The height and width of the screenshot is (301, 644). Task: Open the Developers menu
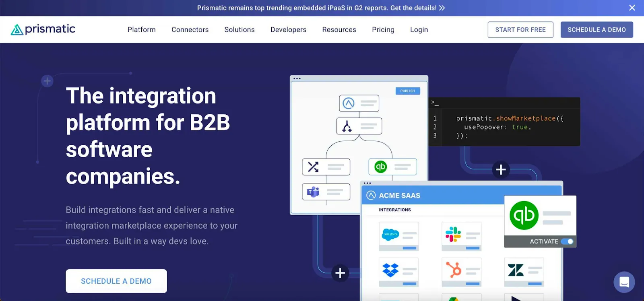tap(289, 30)
